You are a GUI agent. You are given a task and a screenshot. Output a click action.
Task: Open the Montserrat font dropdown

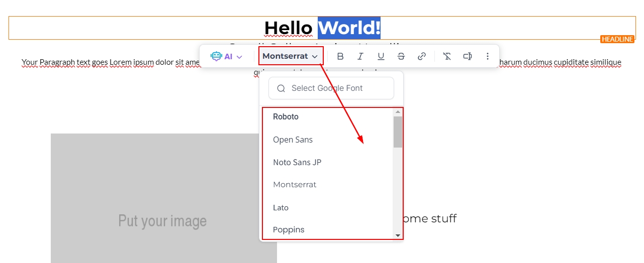(291, 56)
